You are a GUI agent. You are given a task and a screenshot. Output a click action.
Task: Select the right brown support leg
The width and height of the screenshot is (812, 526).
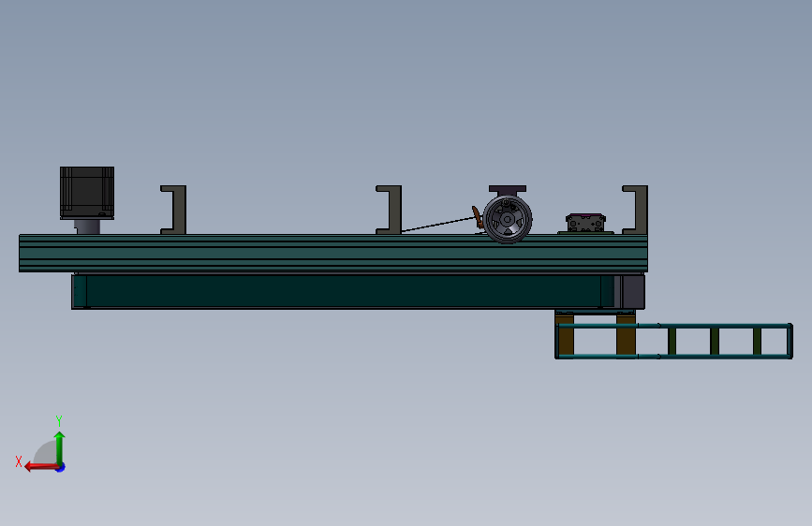click(626, 335)
